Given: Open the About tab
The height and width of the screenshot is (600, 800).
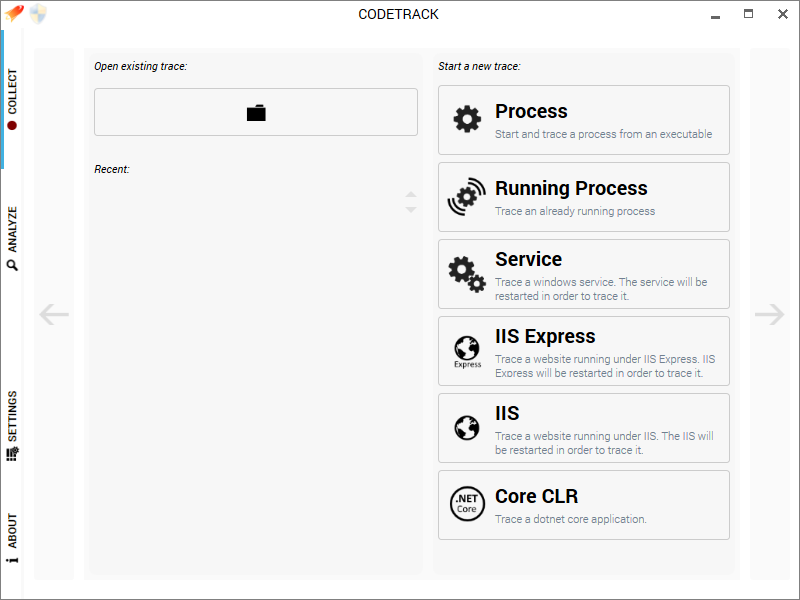Looking at the screenshot, I should pos(12,538).
